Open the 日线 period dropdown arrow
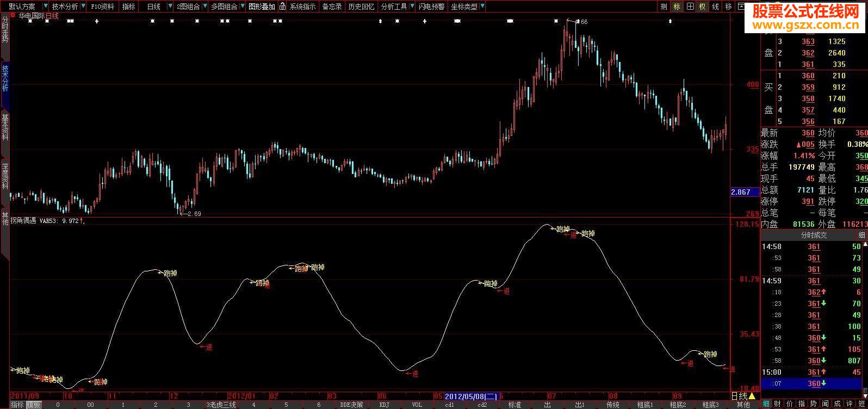868x409 pixels. pyautogui.click(x=170, y=7)
